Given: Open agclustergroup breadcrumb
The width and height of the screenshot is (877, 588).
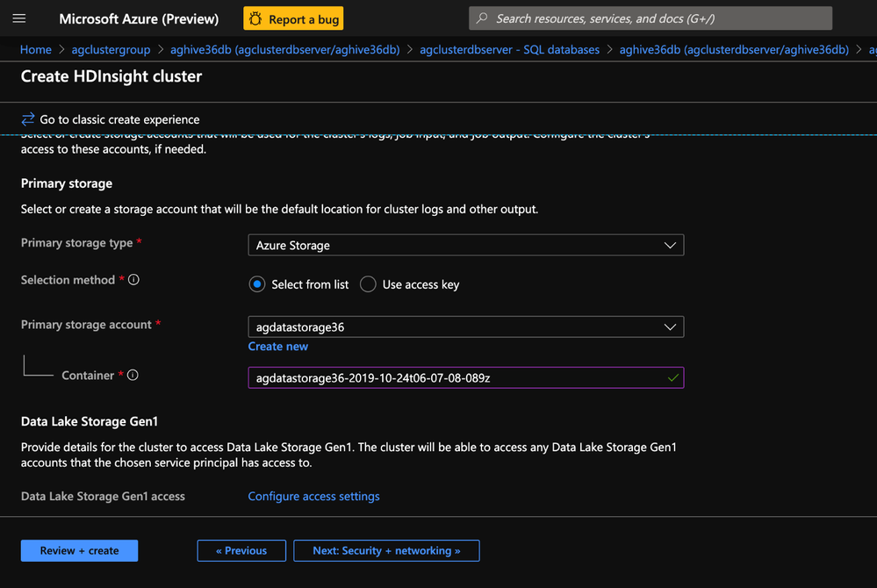Looking at the screenshot, I should (111, 50).
